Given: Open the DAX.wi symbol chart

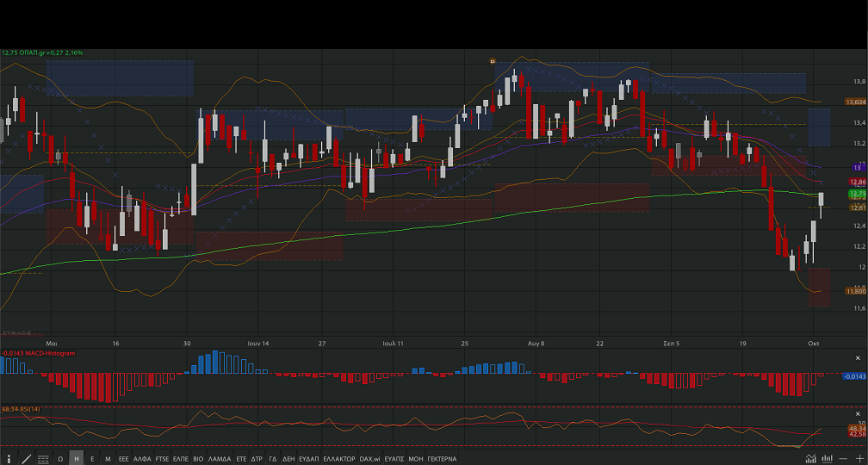Looking at the screenshot, I should coord(369,459).
